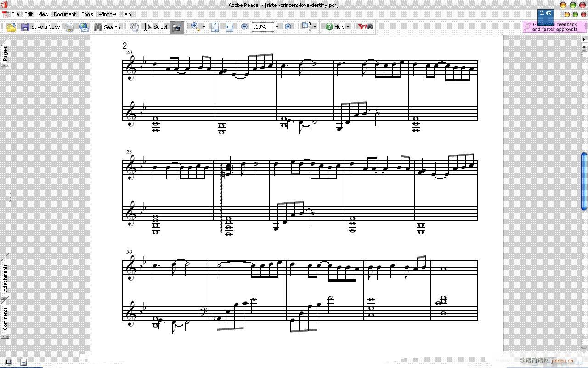Click the Save a Copy button
This screenshot has width=588, height=368.
coord(40,27)
